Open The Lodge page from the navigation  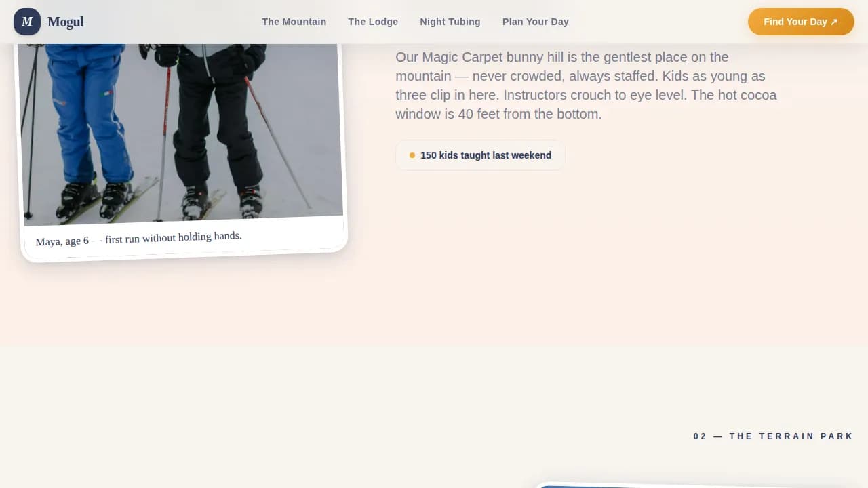373,21
